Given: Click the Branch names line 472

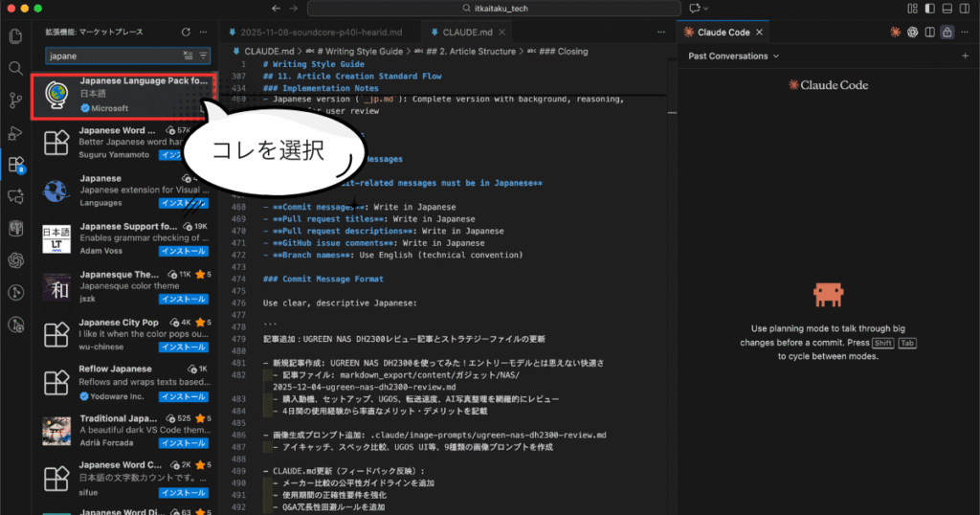Looking at the screenshot, I should click(392, 255).
